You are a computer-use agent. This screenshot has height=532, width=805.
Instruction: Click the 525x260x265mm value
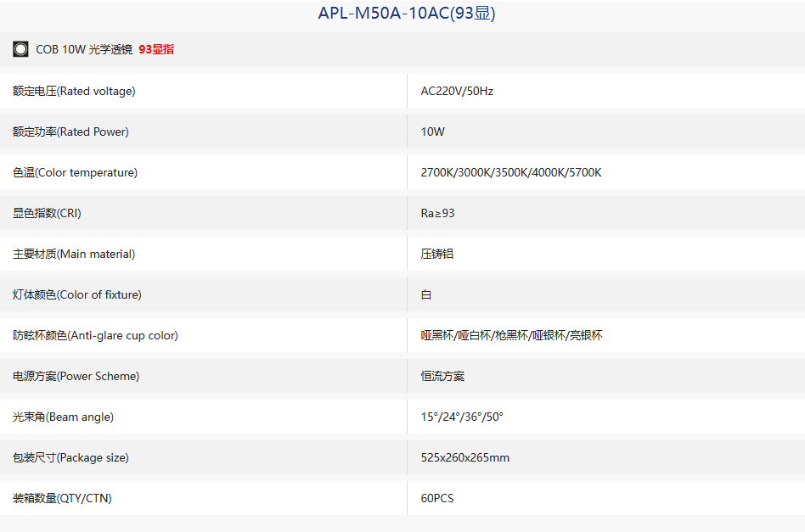(465, 457)
